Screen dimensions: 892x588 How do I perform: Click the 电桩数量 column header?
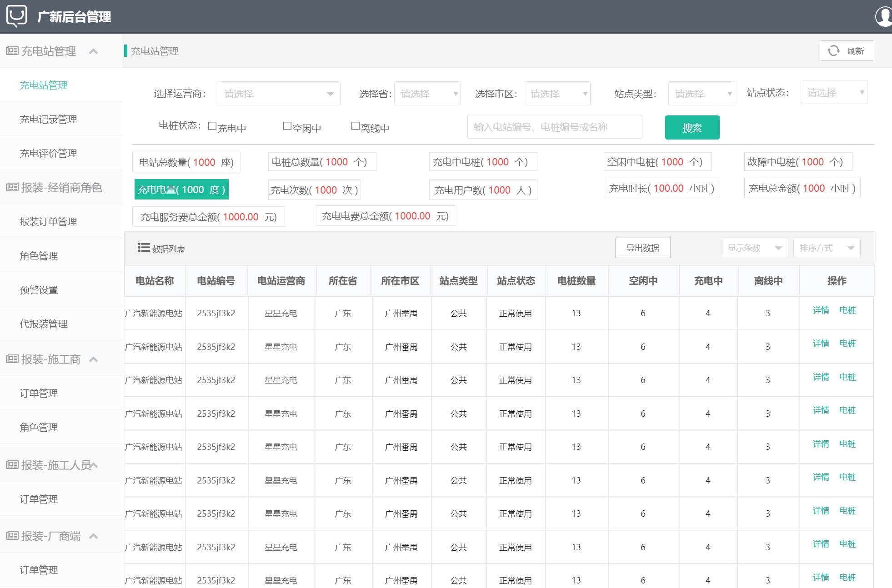click(x=576, y=281)
